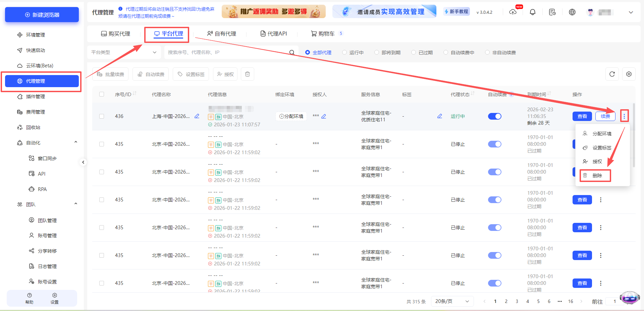Select the RPA automation sidebar item
This screenshot has width=644, height=311.
click(x=42, y=189)
